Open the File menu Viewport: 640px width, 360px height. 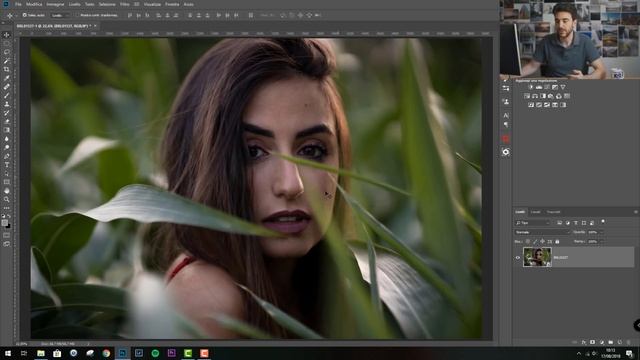(18, 4)
